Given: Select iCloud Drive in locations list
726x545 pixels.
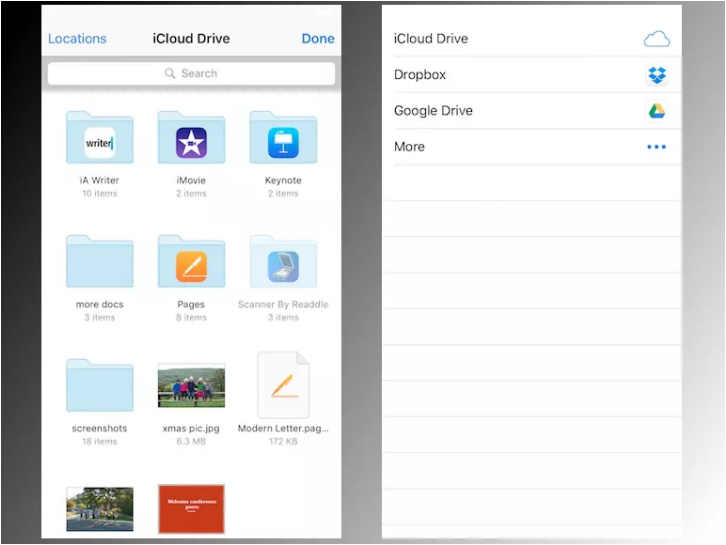Looking at the screenshot, I should pyautogui.click(x=532, y=39).
